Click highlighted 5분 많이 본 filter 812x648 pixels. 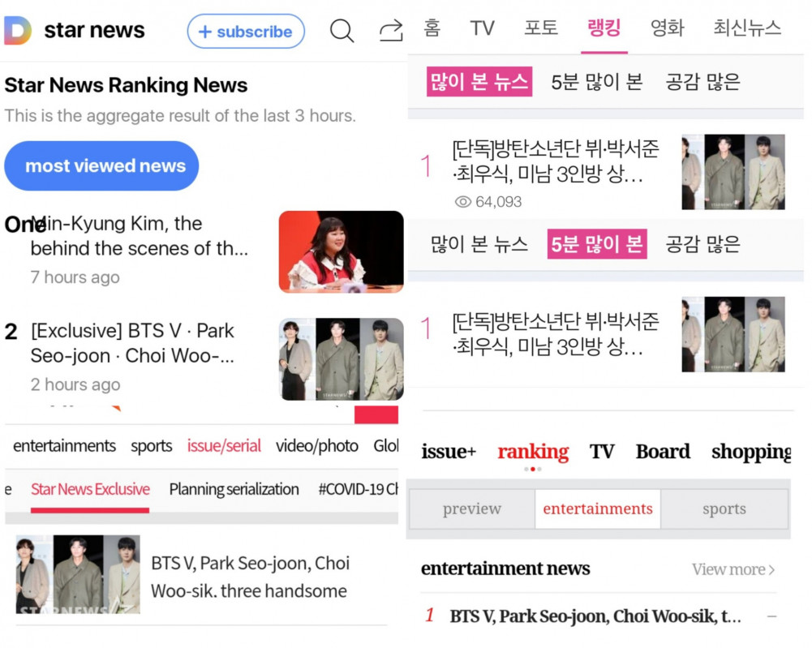click(597, 244)
